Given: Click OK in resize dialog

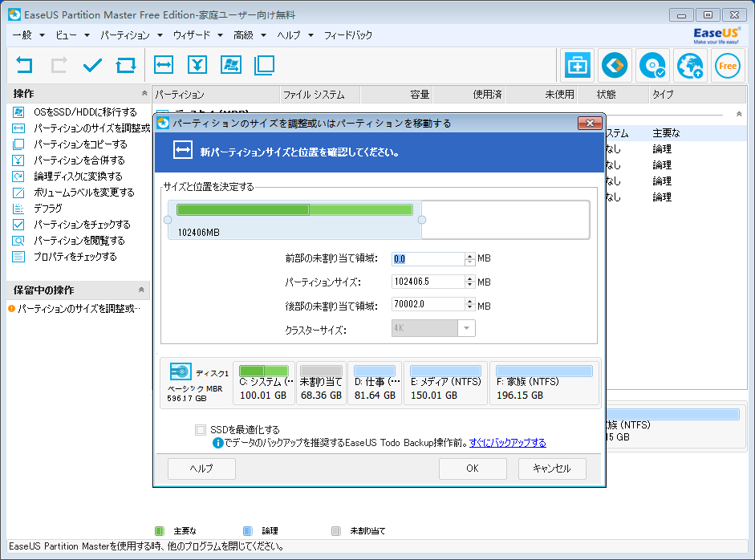Looking at the screenshot, I should pyautogui.click(x=473, y=469).
